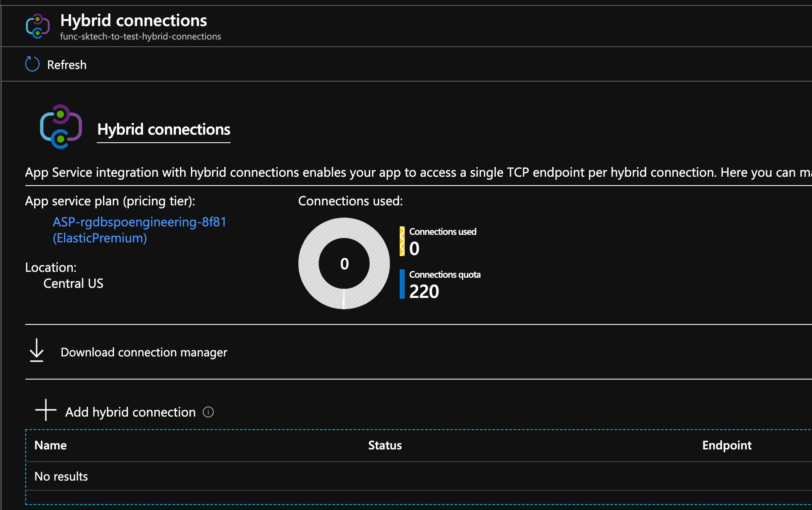
Task: Select Add hybrid connection
Action: [130, 412]
